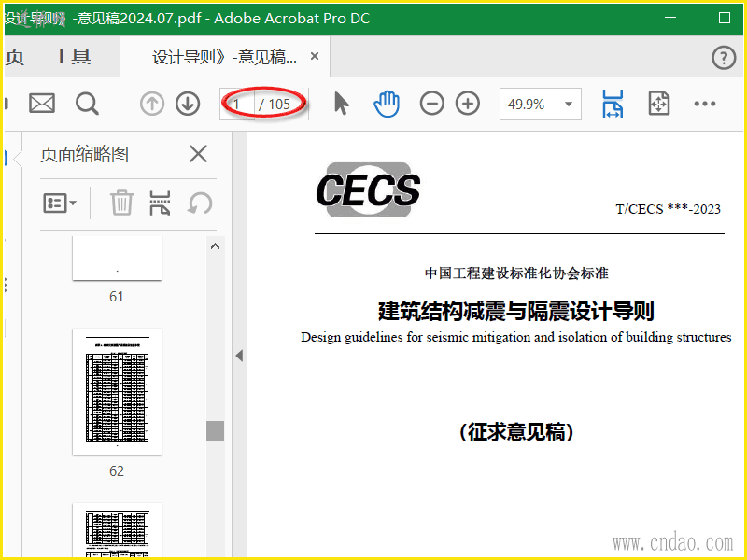Viewport: 747px width, 560px height.
Task: Open the help question mark icon
Action: pos(724,58)
